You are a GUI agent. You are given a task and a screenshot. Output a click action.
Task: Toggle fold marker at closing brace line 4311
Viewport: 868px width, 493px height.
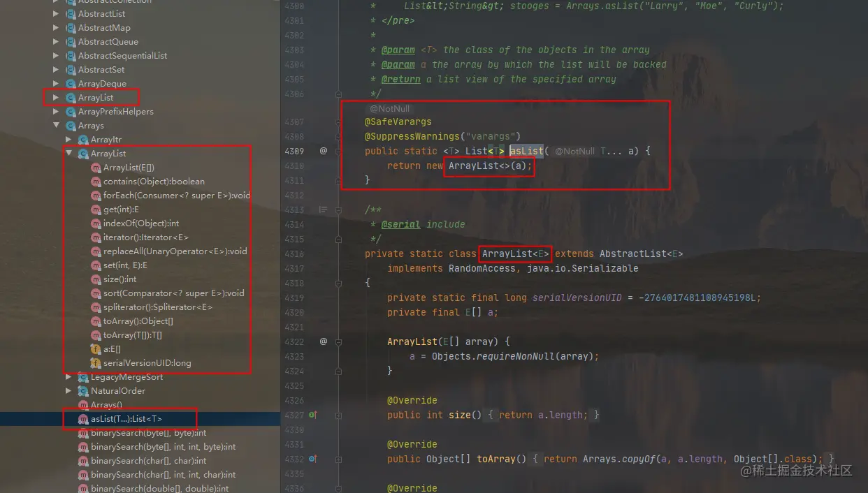pyautogui.click(x=339, y=180)
